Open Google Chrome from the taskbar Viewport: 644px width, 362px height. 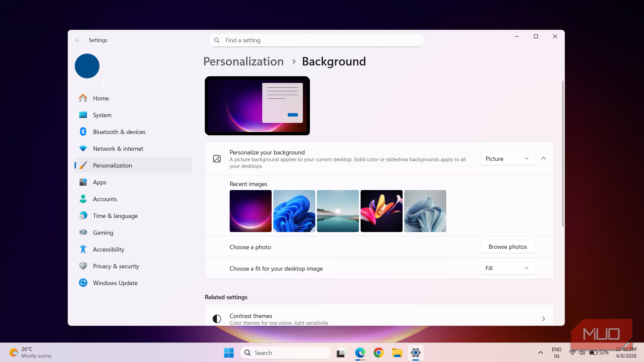[378, 353]
